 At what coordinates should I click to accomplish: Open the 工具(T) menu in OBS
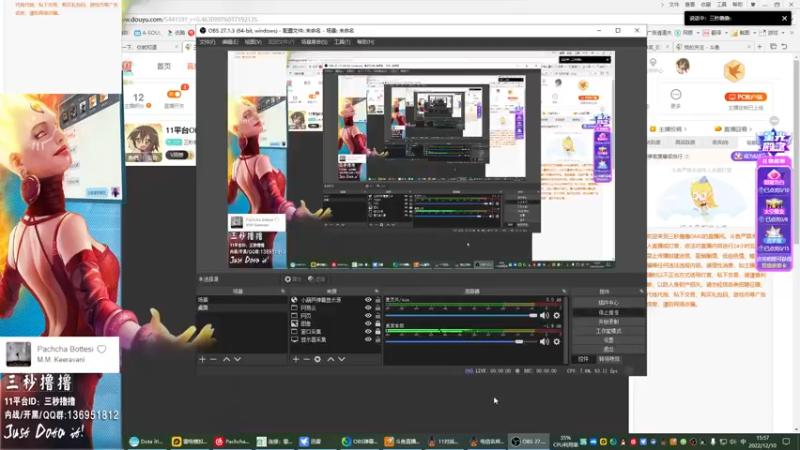tap(342, 42)
